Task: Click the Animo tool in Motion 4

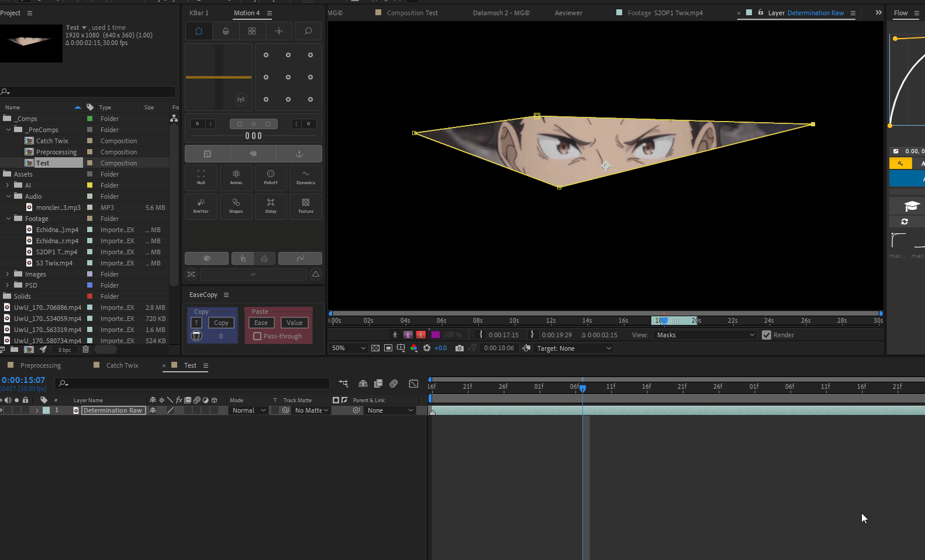Action: [x=236, y=177]
